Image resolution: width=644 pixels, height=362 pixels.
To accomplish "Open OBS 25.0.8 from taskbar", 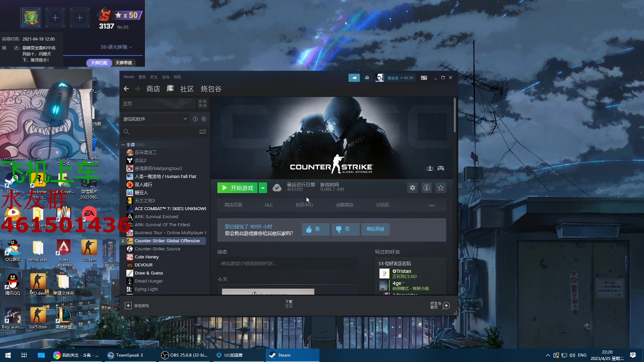I will (184, 355).
